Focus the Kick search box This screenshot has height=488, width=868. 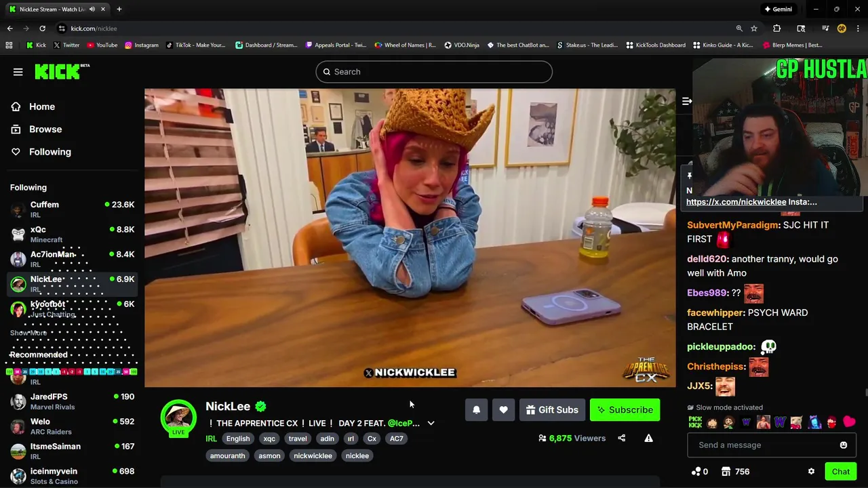click(x=434, y=72)
